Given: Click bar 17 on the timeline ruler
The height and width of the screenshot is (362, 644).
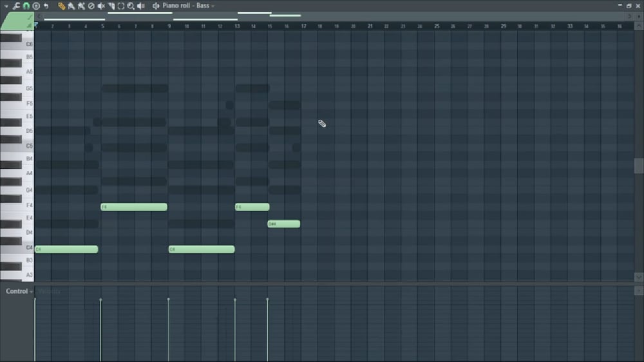Looking at the screenshot, I should click(x=303, y=26).
